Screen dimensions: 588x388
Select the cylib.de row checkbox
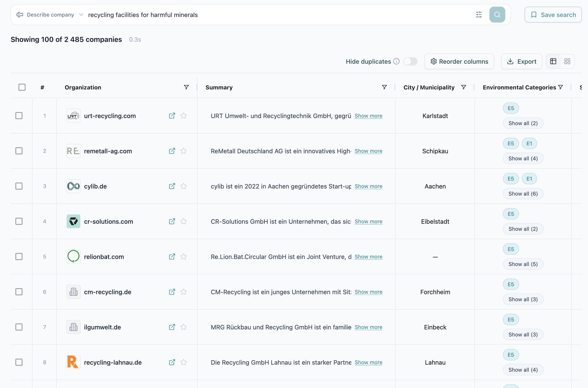(19, 186)
